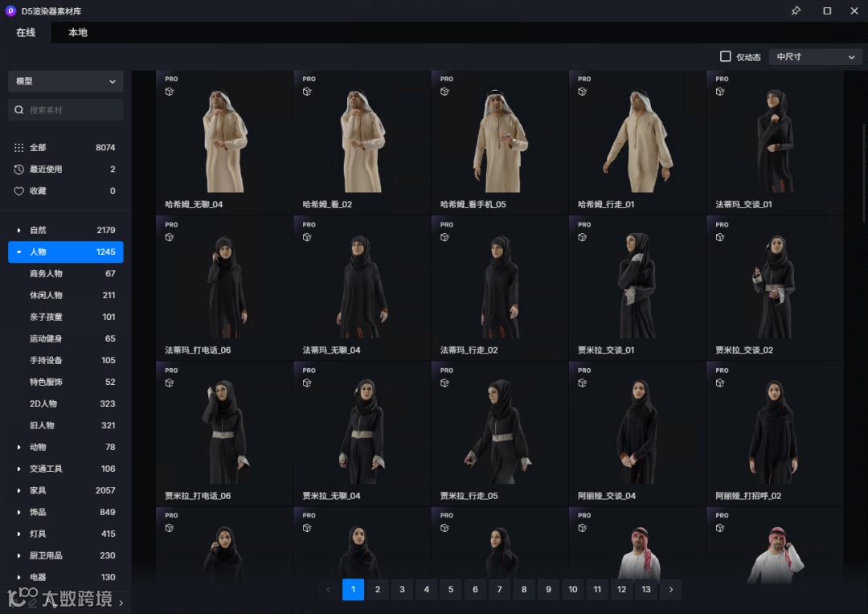Image resolution: width=868 pixels, height=614 pixels.
Task: Click the D5 app logo icon
Action: pos(10,10)
